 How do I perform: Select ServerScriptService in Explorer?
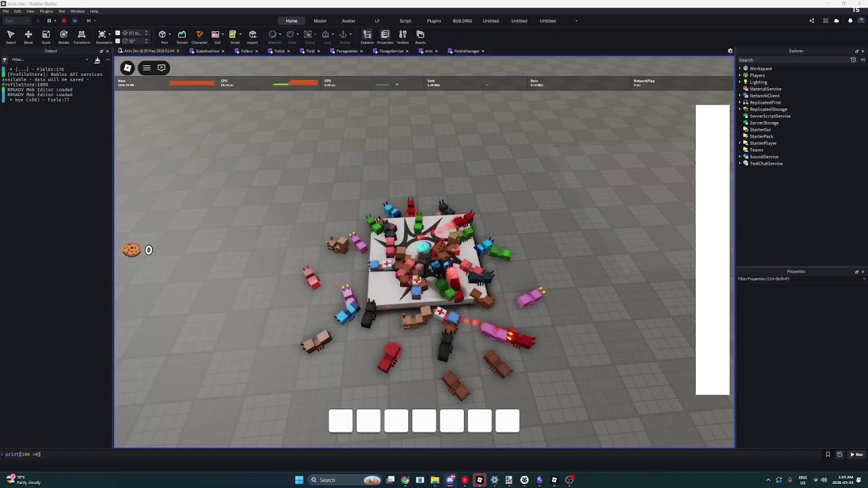[x=770, y=116]
